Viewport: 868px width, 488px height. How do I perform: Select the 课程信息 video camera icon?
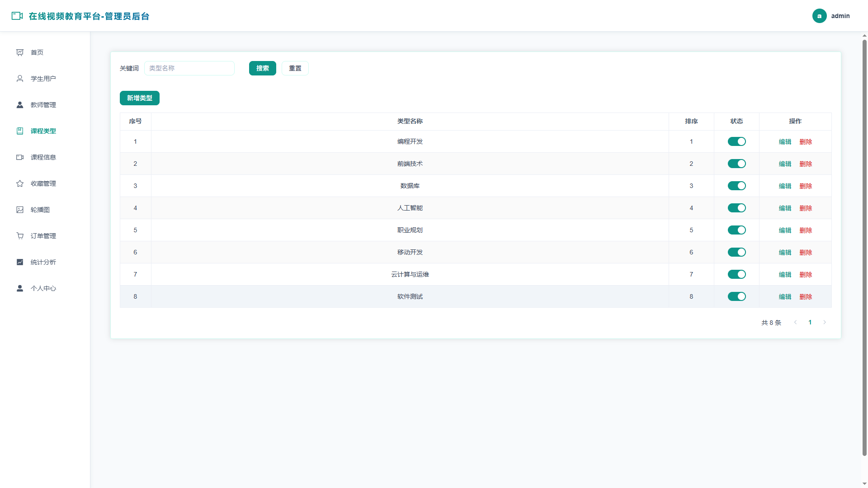point(20,157)
